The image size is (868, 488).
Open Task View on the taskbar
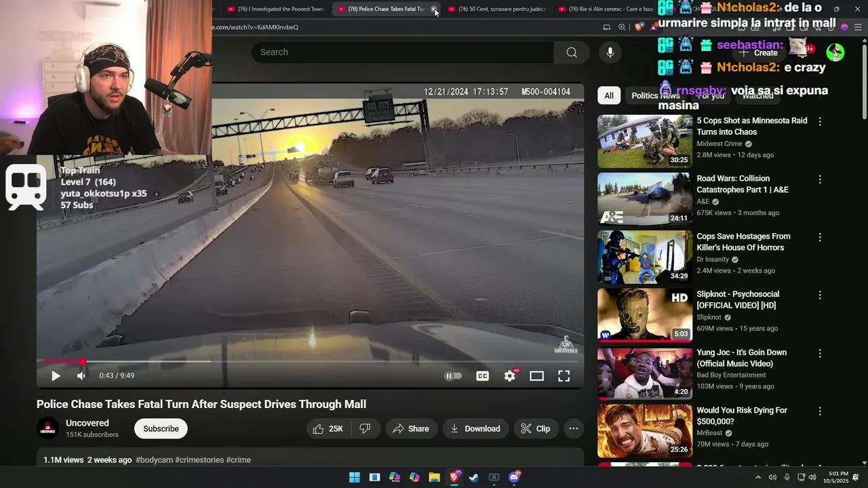374,477
